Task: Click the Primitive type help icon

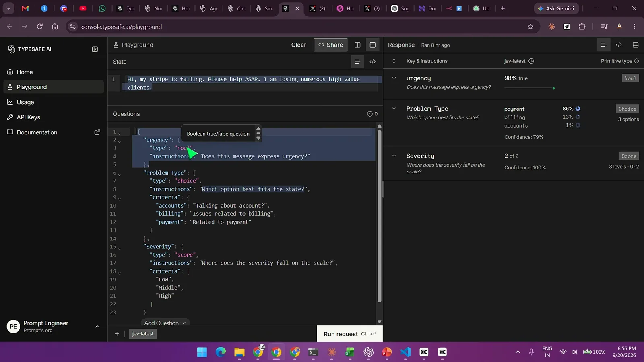Action: [x=636, y=61]
